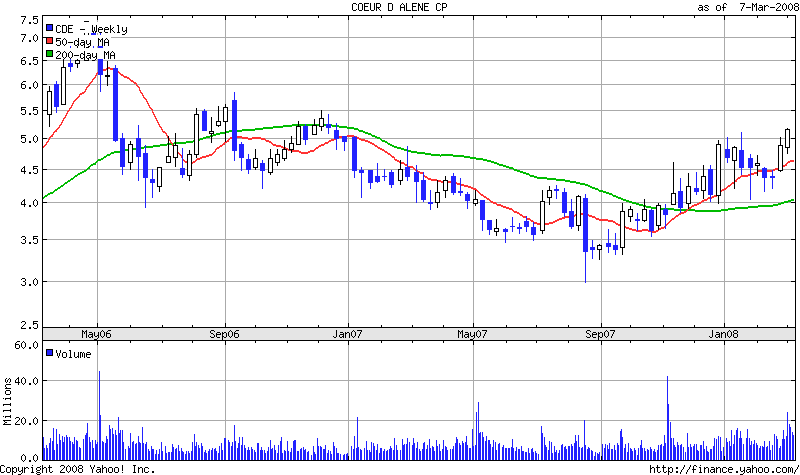Screen dimensions: 800x475
Task: Click the 4.5 price axis label
Action: (29, 170)
